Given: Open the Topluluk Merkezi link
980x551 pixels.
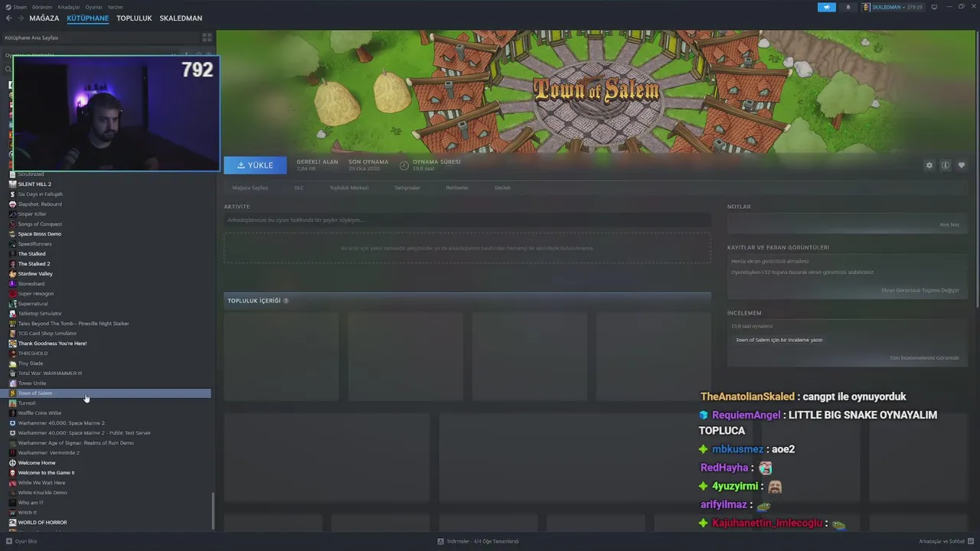Looking at the screenshot, I should tap(348, 187).
